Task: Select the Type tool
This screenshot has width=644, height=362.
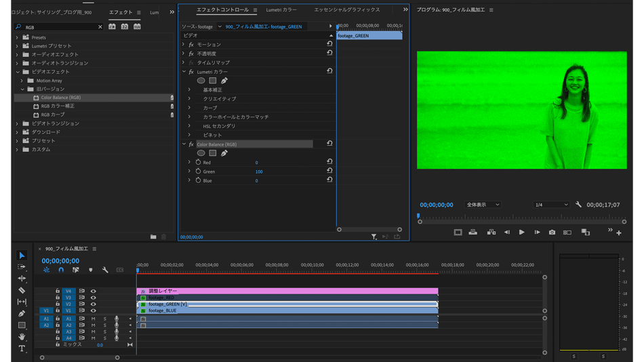Action: [x=22, y=348]
